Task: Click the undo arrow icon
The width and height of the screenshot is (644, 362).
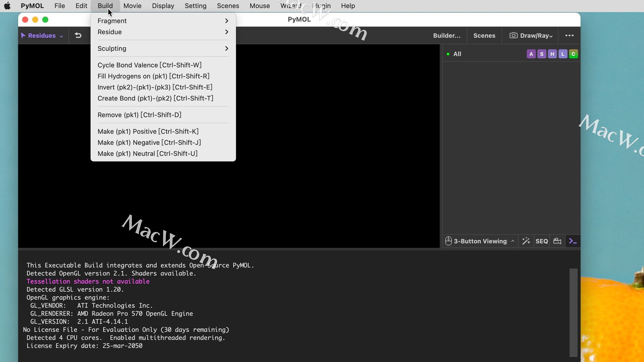Action: pyautogui.click(x=78, y=35)
